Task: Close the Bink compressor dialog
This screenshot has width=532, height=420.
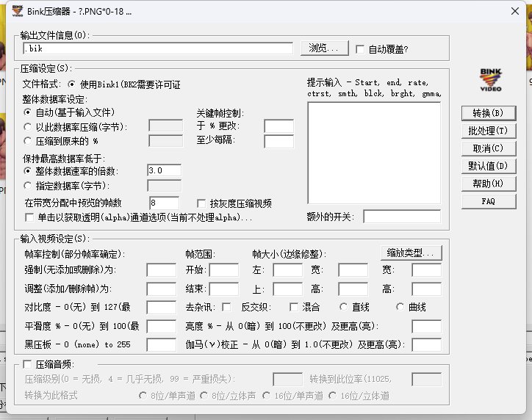Action: click(x=514, y=11)
